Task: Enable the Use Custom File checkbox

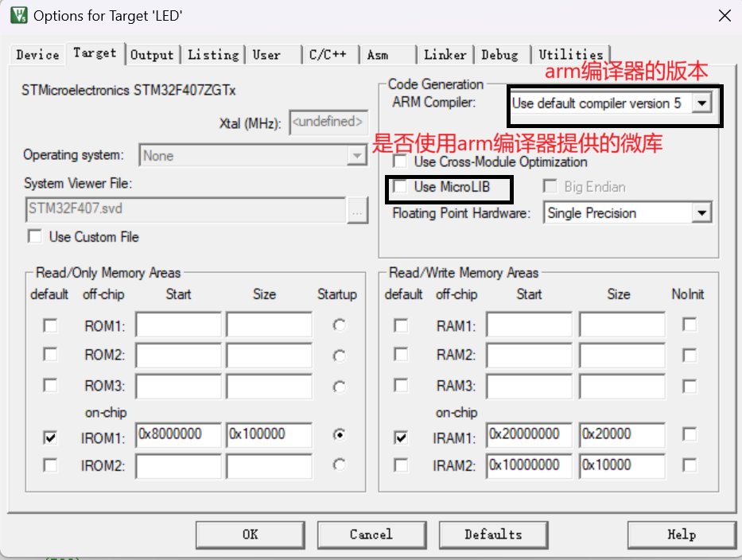Action: [35, 236]
